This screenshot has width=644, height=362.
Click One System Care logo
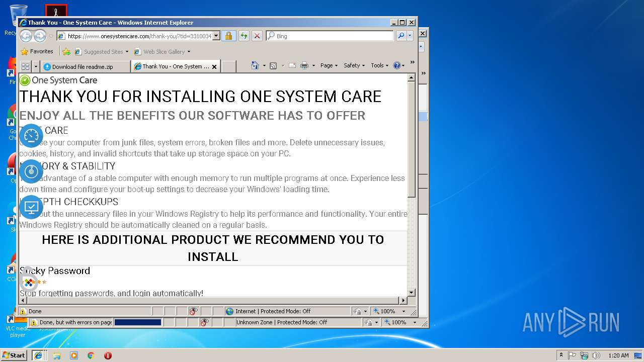(x=58, y=80)
